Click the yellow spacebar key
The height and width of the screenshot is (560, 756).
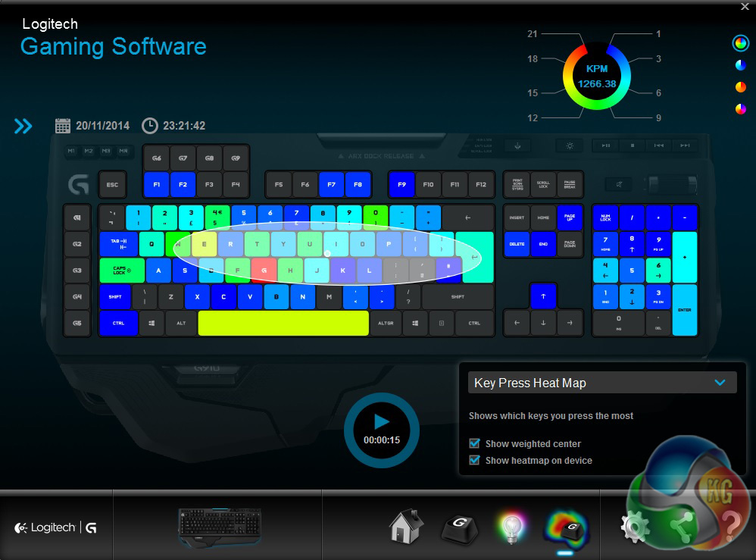point(283,323)
